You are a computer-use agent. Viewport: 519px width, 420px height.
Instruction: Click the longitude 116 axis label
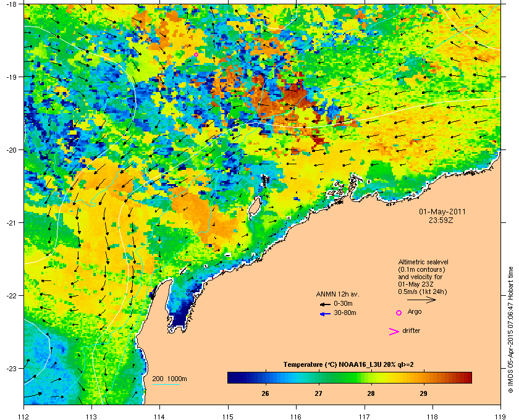pyautogui.click(x=296, y=416)
